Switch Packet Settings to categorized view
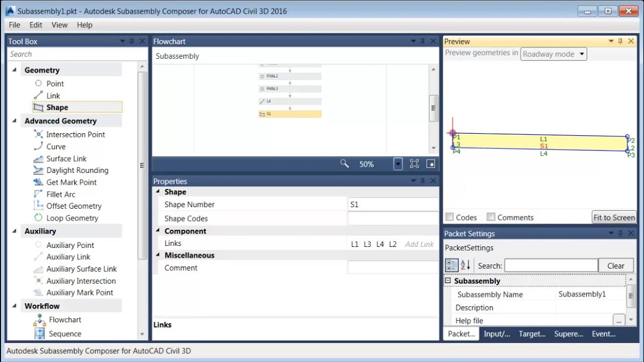644x362 pixels. pyautogui.click(x=452, y=265)
